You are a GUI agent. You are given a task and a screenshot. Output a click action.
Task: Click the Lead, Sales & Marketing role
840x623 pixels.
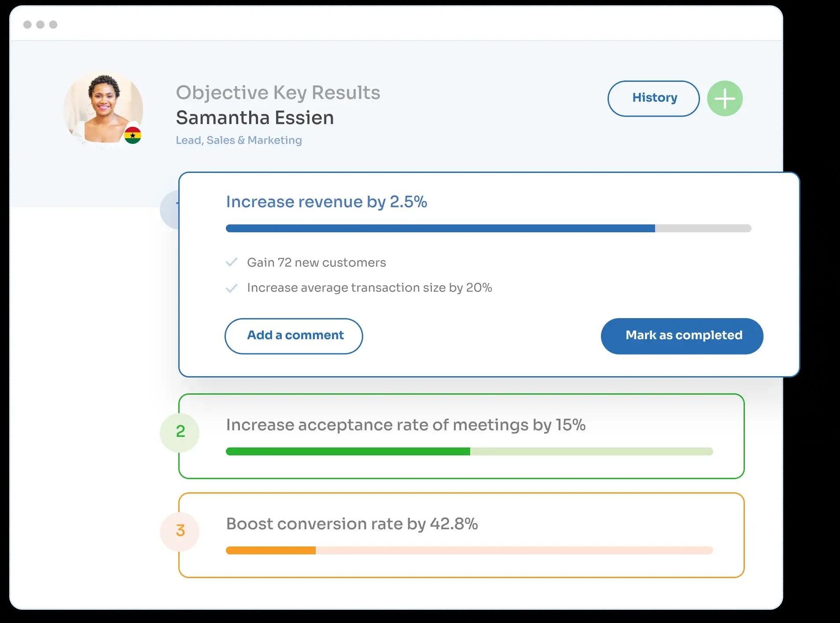click(239, 140)
